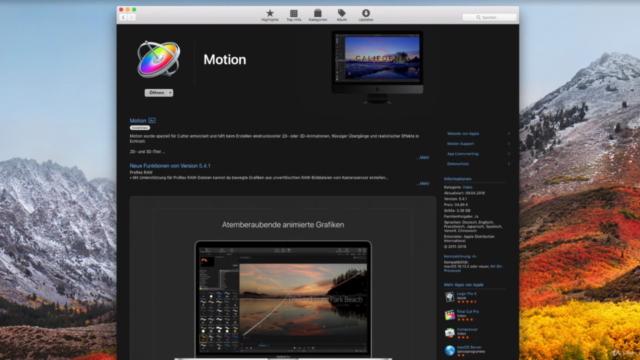Viewport: 640px width, 360px height.
Task: Open the macOS Server title link
Action: pos(469,347)
